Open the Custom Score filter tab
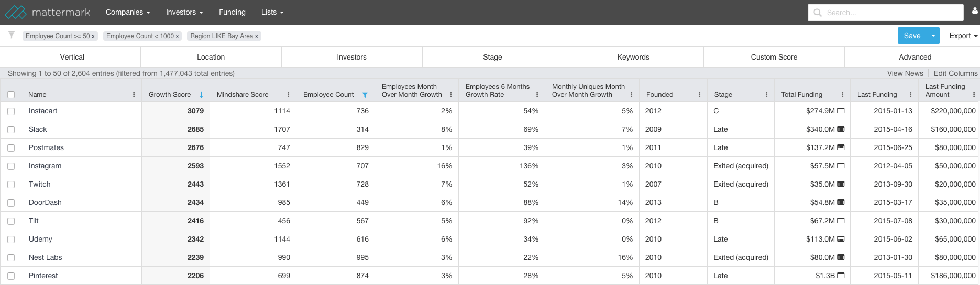 click(x=774, y=57)
